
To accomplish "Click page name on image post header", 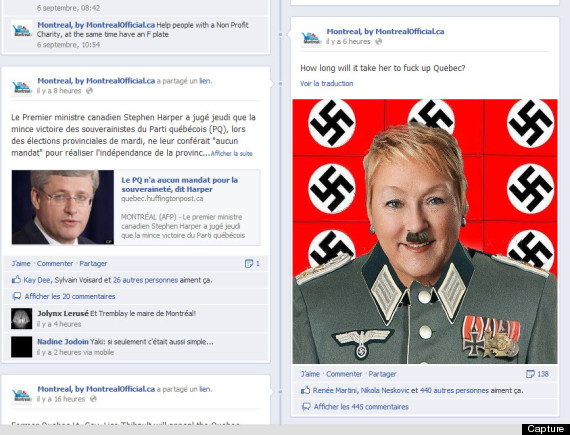I will pyautogui.click(x=385, y=32).
